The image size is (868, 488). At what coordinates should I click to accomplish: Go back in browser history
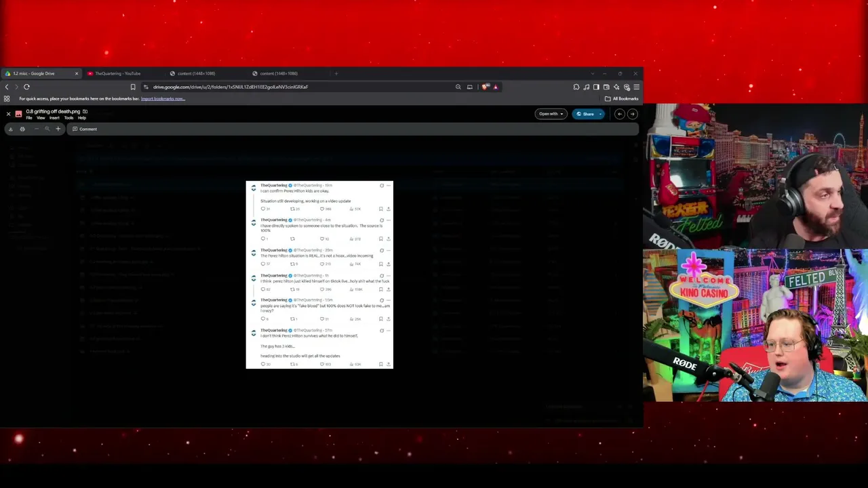coord(7,87)
